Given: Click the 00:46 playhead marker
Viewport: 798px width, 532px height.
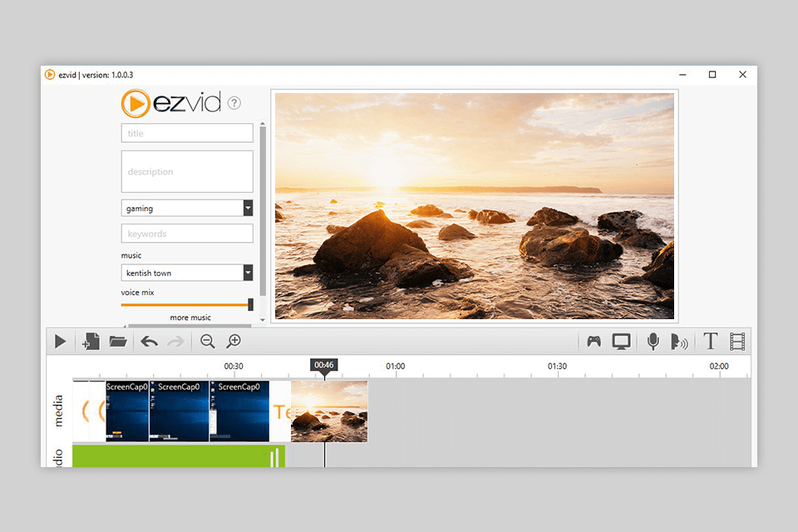Looking at the screenshot, I should 324,365.
